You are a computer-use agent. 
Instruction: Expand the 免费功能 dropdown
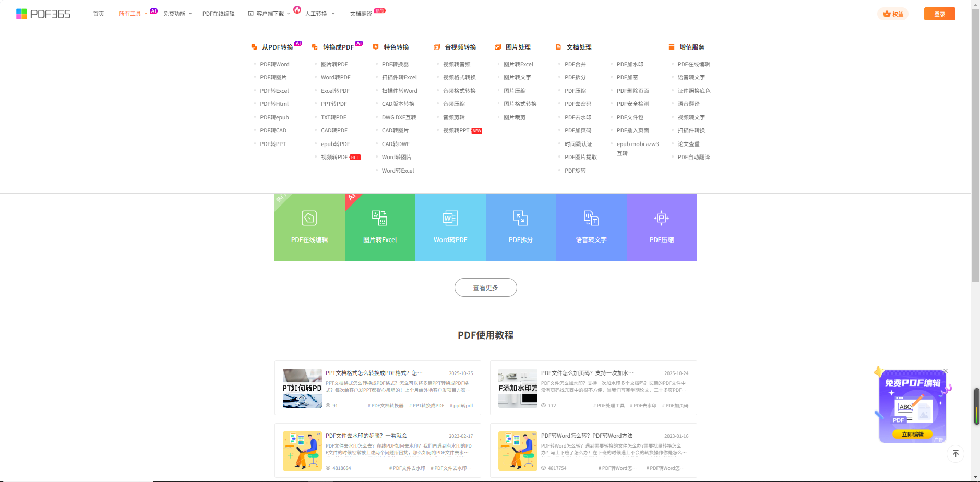[x=177, y=14]
